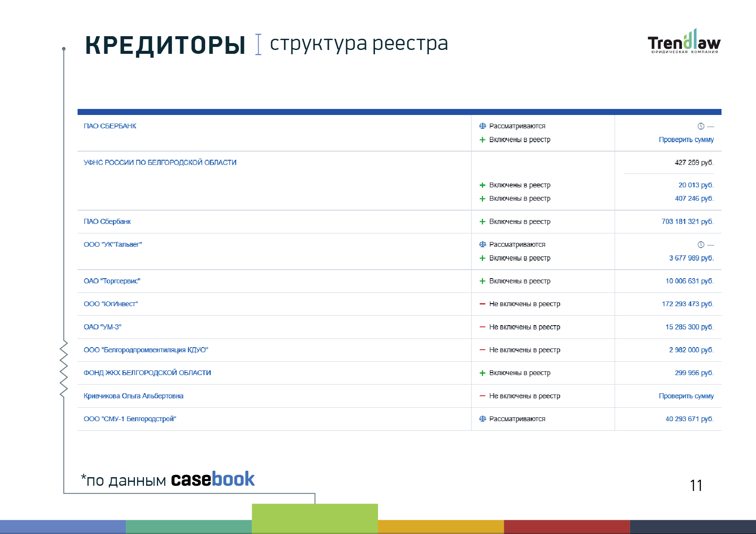Viewport: 756px width, 534px height.
Task: Click amount 40 293 671 руб.
Action: coord(690,419)
